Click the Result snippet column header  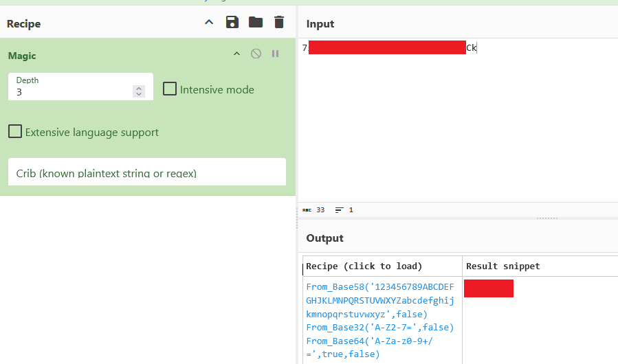tap(503, 266)
